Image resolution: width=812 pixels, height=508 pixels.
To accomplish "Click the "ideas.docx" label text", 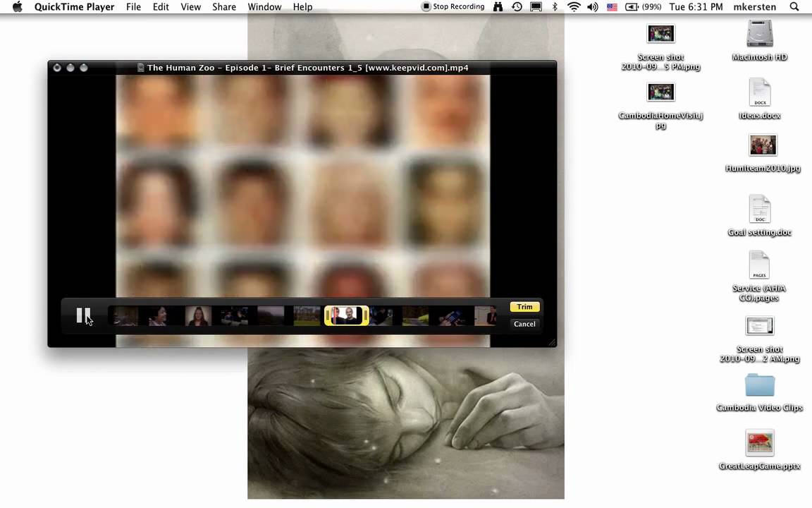I will coord(760,116).
